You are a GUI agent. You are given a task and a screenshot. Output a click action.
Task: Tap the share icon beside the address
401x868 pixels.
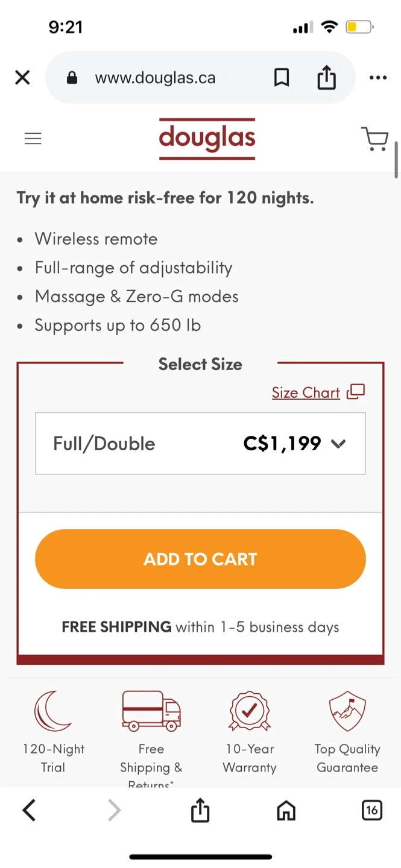326,77
